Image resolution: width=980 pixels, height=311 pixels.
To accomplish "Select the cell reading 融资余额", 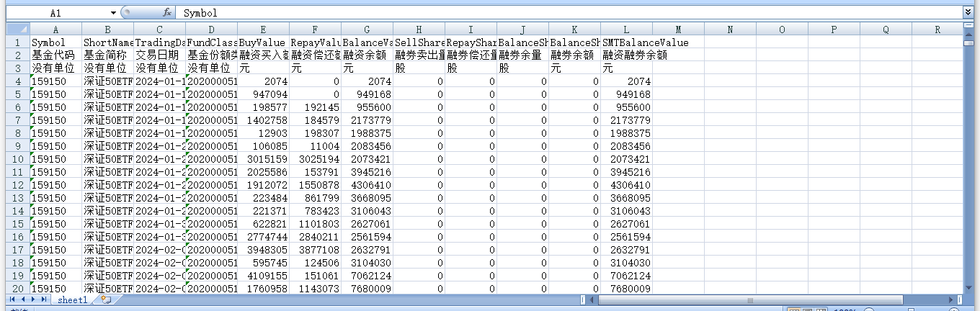I will [367, 55].
